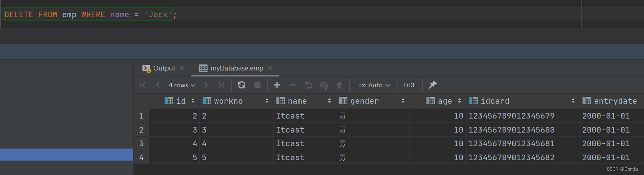644x175 pixels.
Task: Click the revert changes undo icon
Action: coord(308,85)
